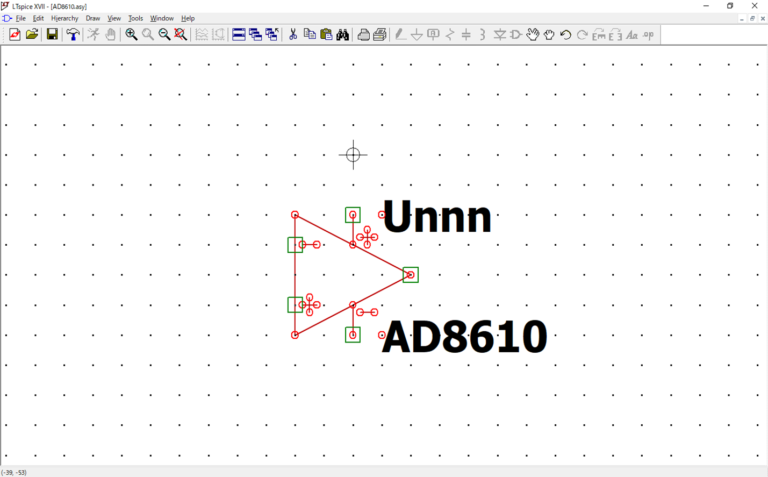Screen dimensions: 768x477
Task: Open the Draw menu
Action: (93, 18)
